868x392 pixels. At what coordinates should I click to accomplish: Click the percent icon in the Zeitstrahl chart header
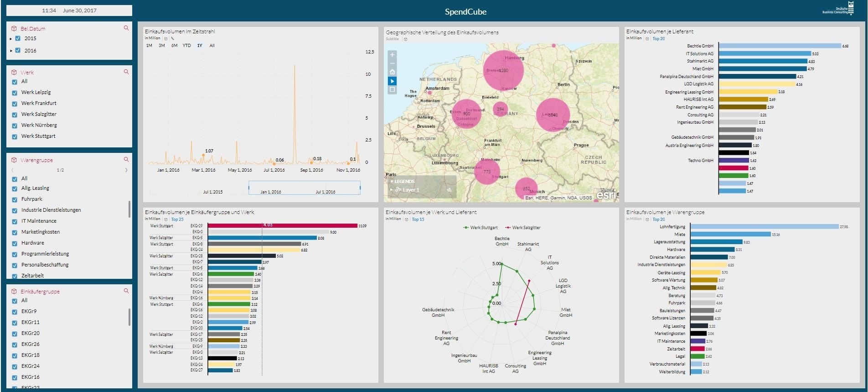[x=172, y=38]
